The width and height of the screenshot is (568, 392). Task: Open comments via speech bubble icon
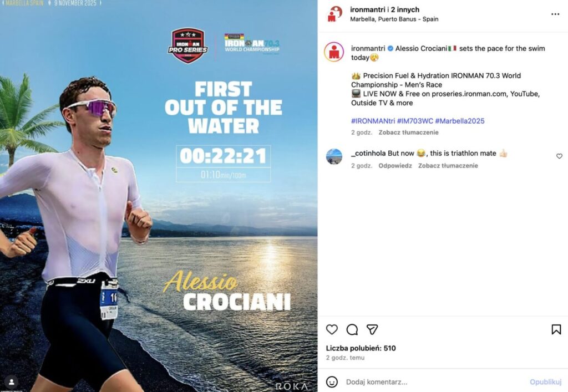tap(352, 329)
